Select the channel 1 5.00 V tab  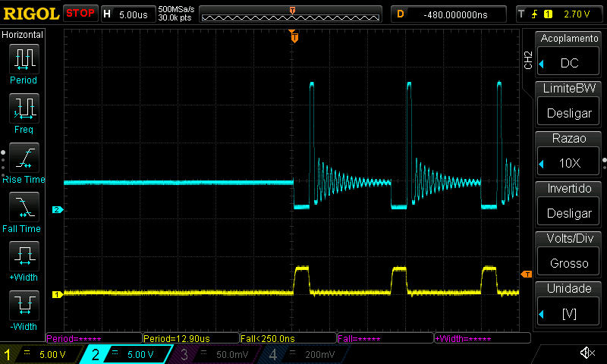(x=41, y=354)
